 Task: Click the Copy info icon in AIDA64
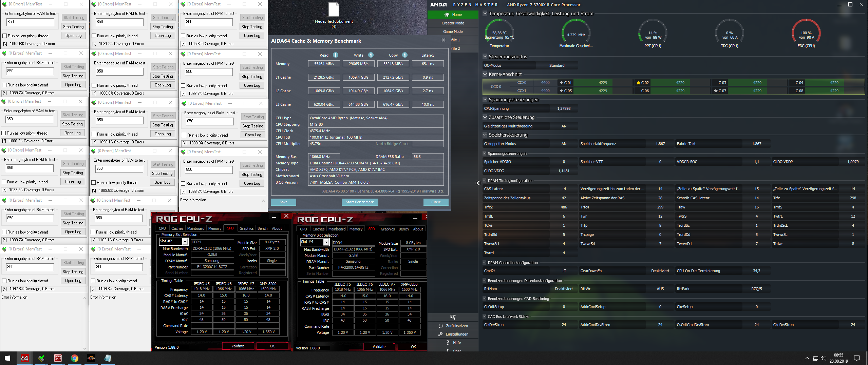coord(405,55)
